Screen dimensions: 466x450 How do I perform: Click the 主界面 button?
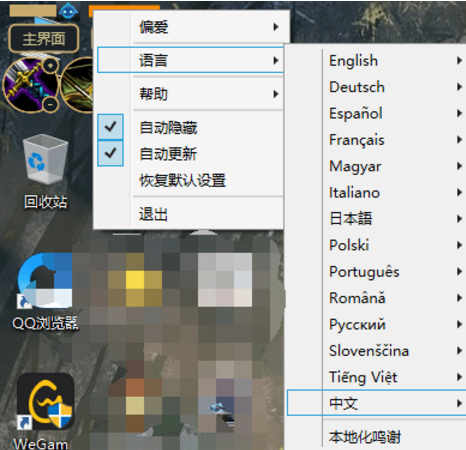(44, 39)
